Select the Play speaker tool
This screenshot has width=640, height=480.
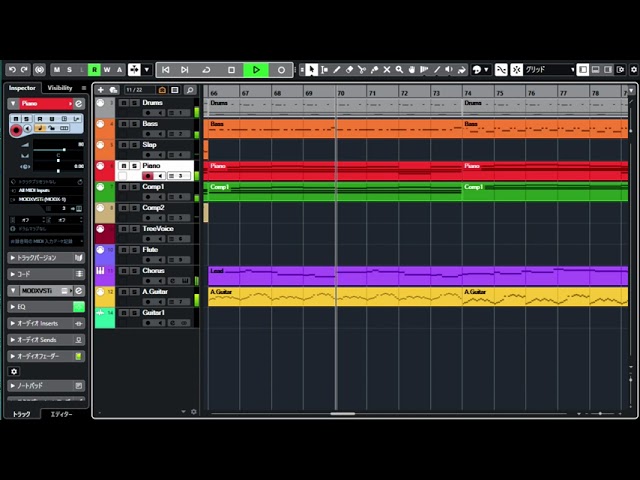coord(449,70)
